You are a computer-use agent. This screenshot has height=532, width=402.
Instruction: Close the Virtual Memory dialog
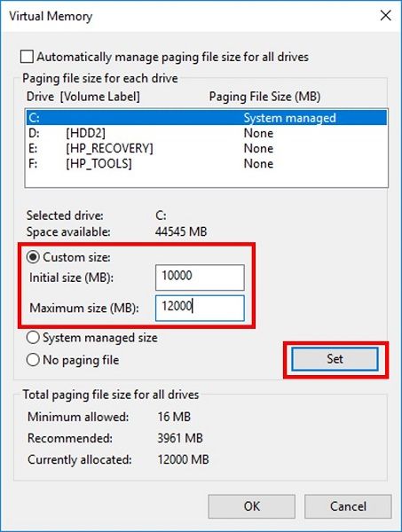386,15
